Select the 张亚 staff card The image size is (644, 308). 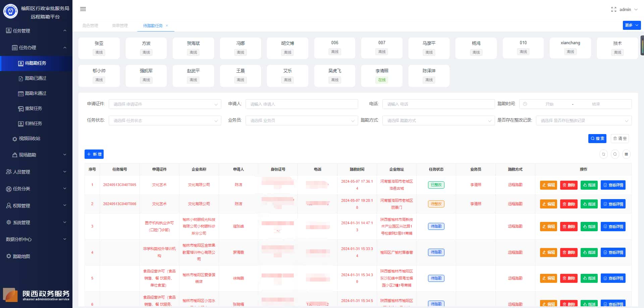tap(99, 48)
